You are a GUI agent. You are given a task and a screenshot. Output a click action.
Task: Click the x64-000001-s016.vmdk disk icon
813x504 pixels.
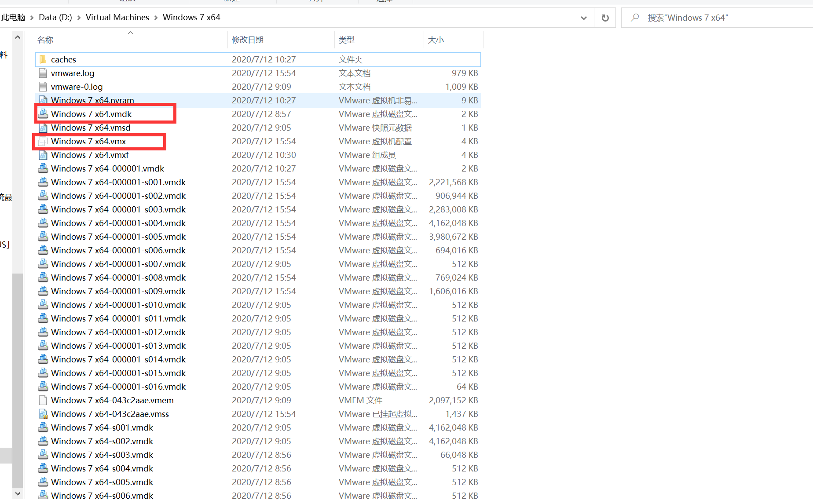click(x=43, y=387)
